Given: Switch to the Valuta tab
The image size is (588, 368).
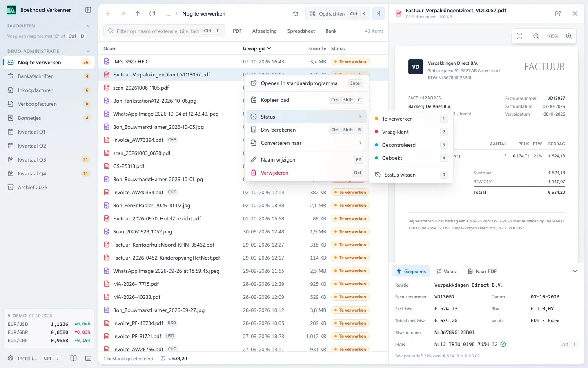Looking at the screenshot, I should pyautogui.click(x=447, y=271).
